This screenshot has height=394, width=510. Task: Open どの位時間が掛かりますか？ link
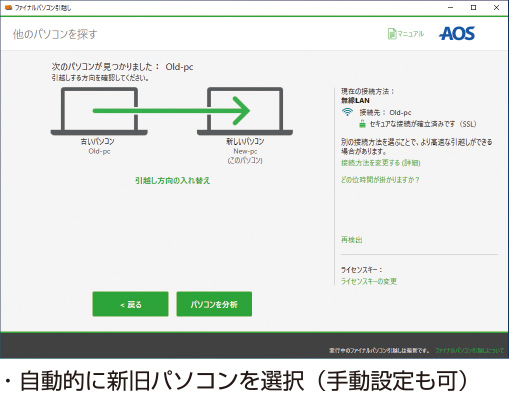click(380, 180)
